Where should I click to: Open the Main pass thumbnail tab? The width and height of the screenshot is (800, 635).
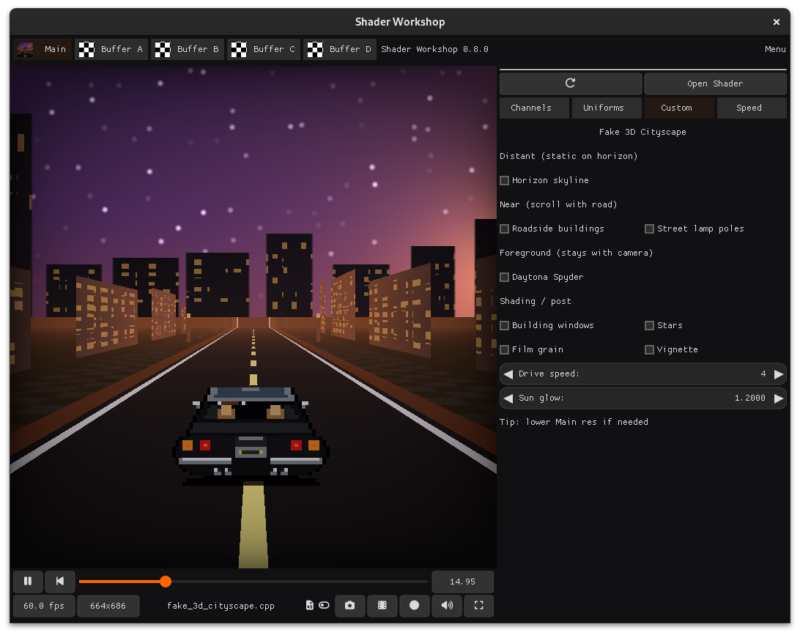43,49
